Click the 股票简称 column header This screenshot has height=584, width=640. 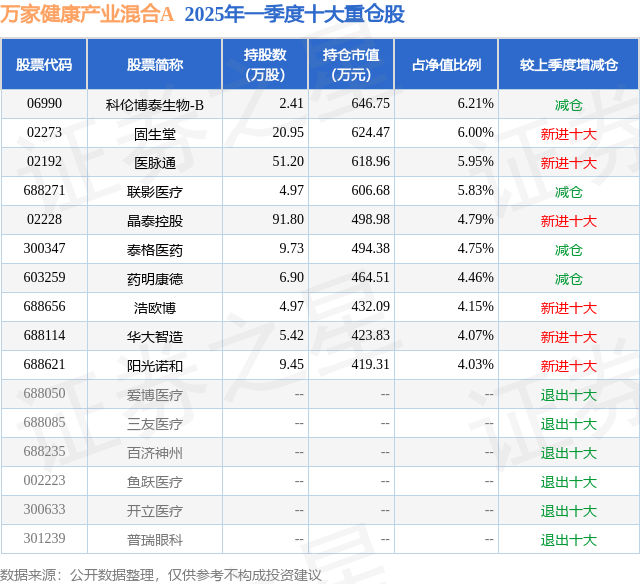pos(155,64)
